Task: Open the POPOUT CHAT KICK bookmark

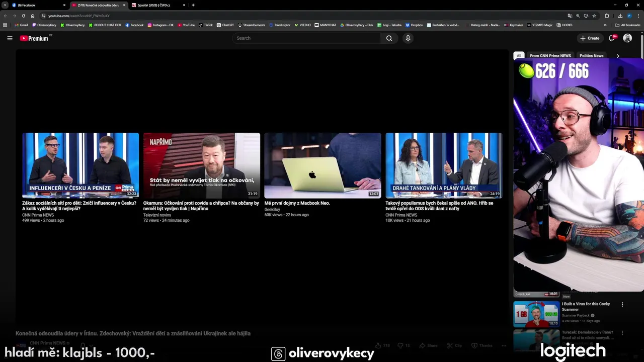Action: coord(105,25)
